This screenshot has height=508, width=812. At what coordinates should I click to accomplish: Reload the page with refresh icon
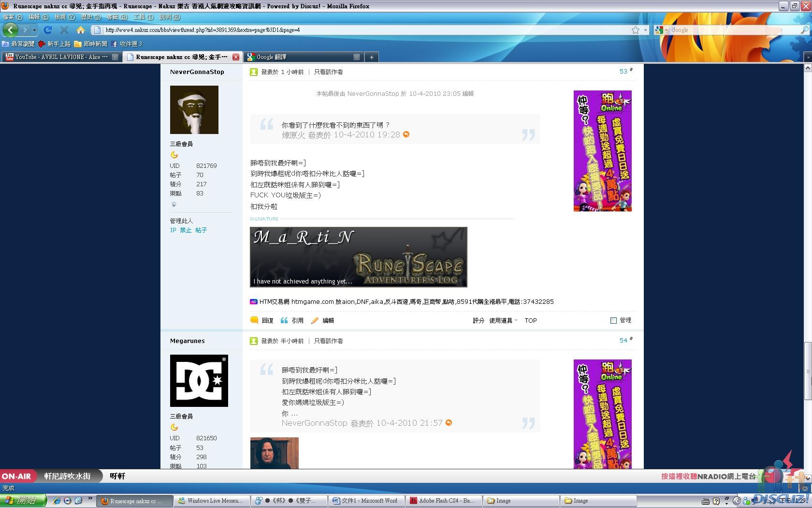tap(48, 30)
